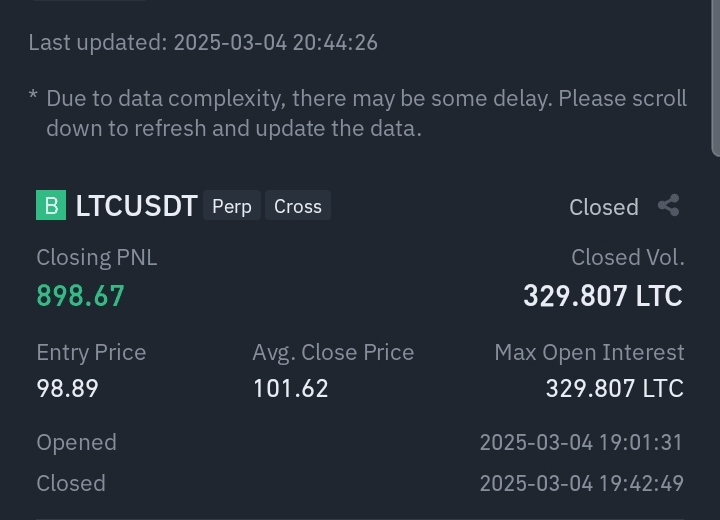
Task: Click the green B buy-side icon
Action: pyautogui.click(x=51, y=206)
